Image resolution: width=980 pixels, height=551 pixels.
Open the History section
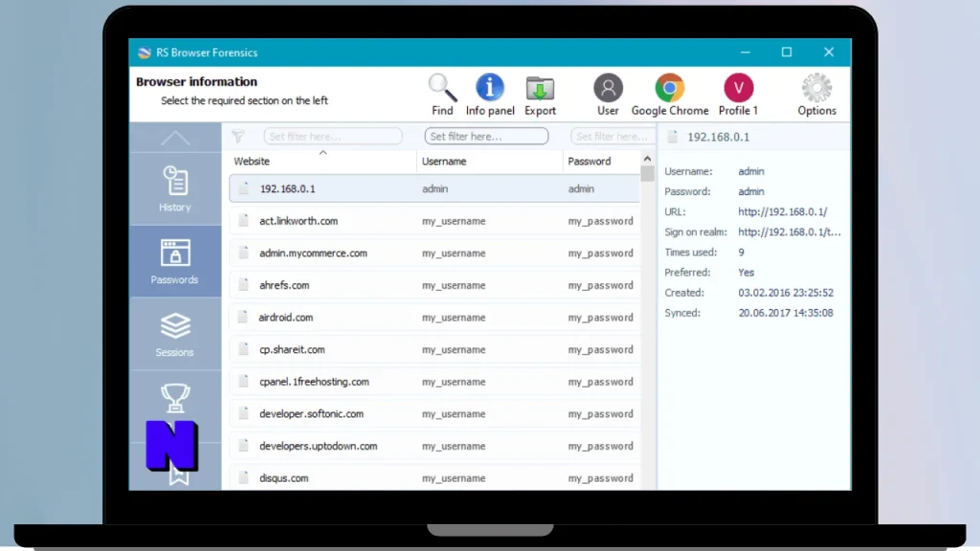coord(175,188)
